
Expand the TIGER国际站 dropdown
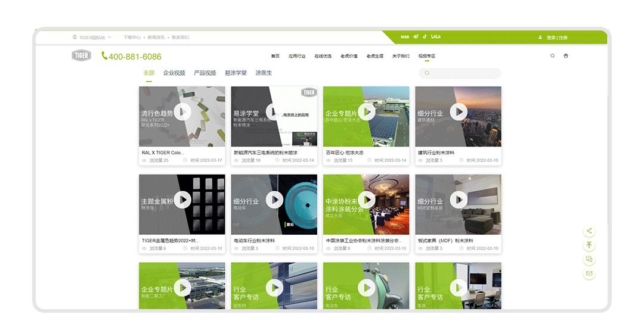(92, 38)
